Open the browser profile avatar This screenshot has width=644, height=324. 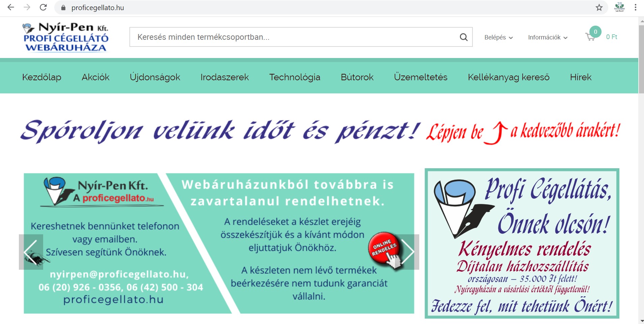pyautogui.click(x=619, y=7)
